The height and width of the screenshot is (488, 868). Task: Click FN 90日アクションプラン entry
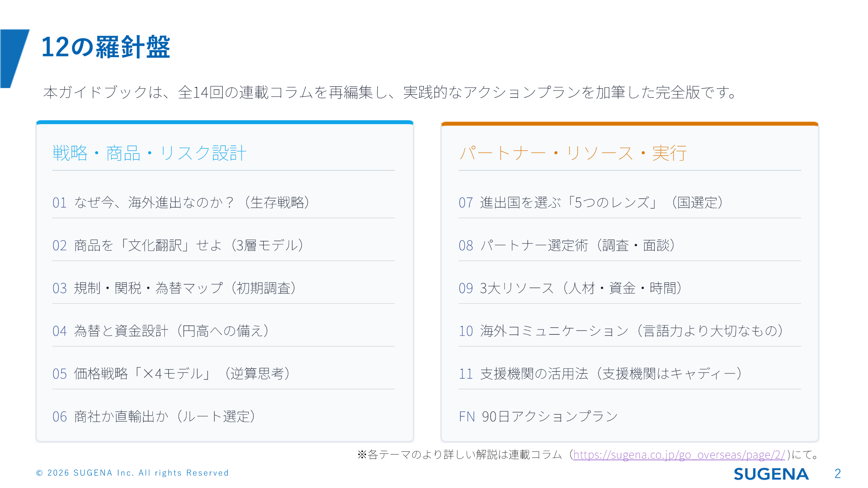538,416
